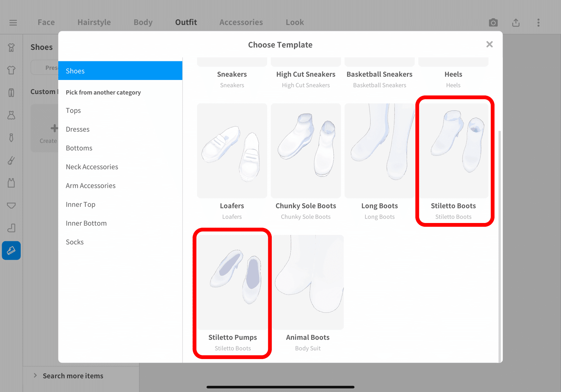Select the pants bottoms sidebar icon
Viewport: 561px width, 392px height.
click(11, 93)
